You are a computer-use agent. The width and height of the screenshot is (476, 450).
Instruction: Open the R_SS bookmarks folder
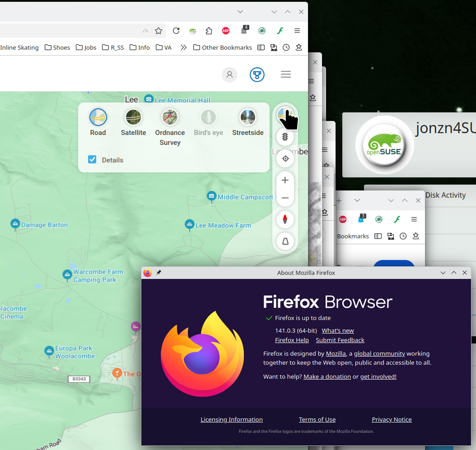[113, 47]
